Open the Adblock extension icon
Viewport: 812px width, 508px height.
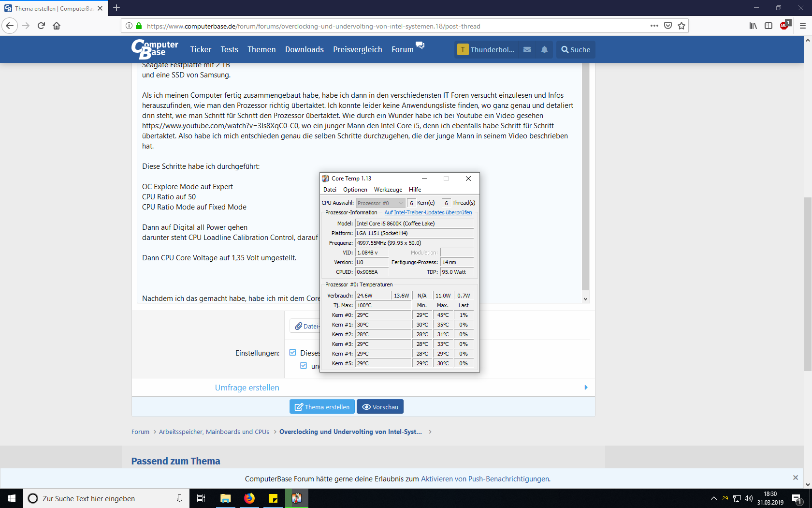click(785, 25)
